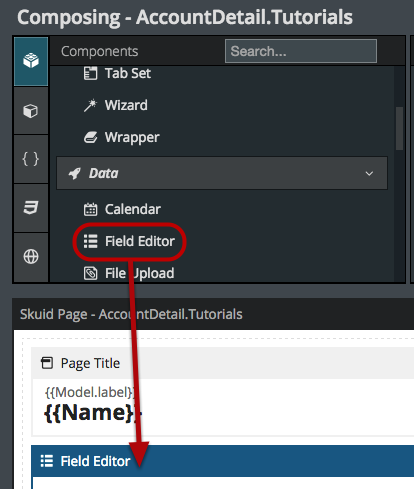
Task: Click the components Search field
Action: point(301,51)
